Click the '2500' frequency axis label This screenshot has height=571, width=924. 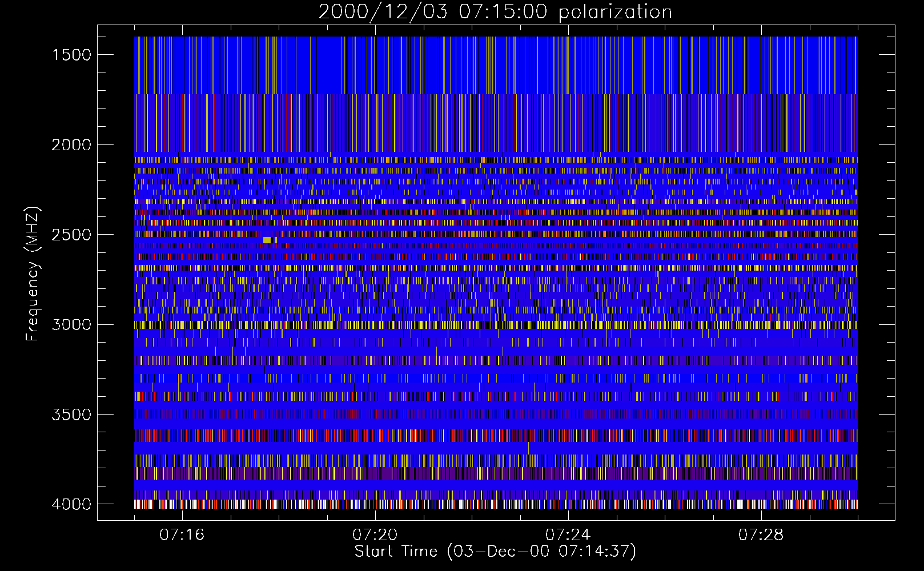(71, 235)
